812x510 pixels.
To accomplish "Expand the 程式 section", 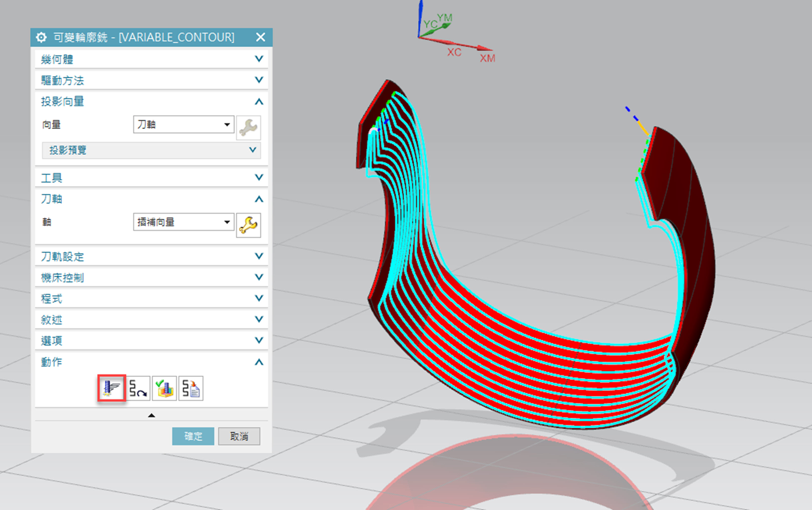I will coord(152,298).
